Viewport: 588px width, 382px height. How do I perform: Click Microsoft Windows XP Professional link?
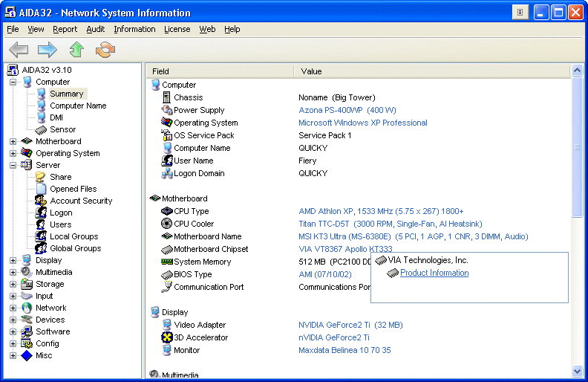(x=362, y=123)
